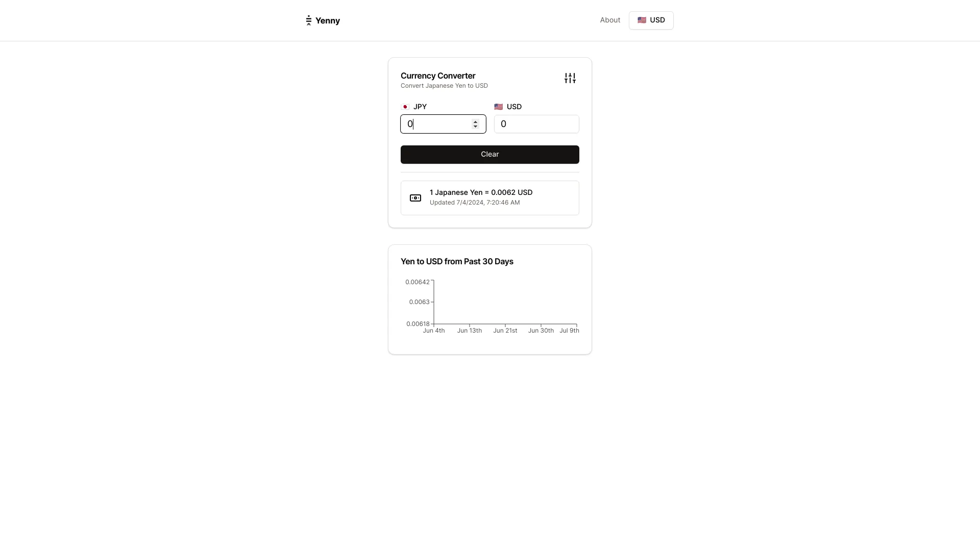Screen dimensions: 980x551
Task: Click the US flag USD icon in converter
Action: 499,106
